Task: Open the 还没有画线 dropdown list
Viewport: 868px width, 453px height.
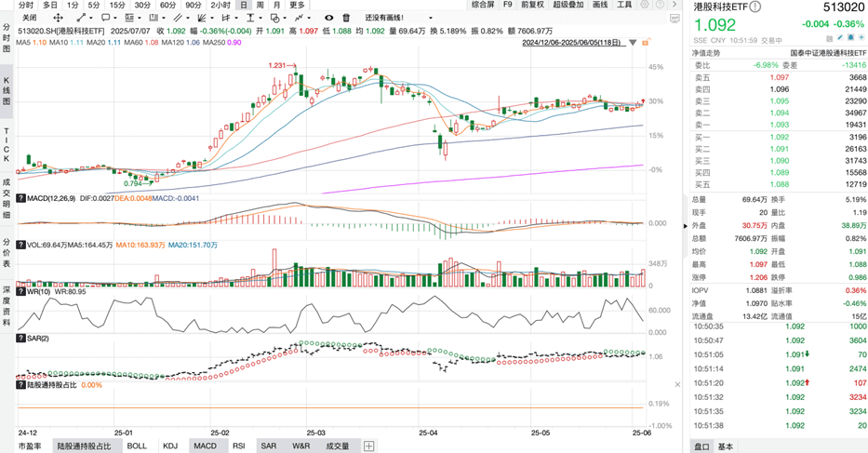Action: 398,18
